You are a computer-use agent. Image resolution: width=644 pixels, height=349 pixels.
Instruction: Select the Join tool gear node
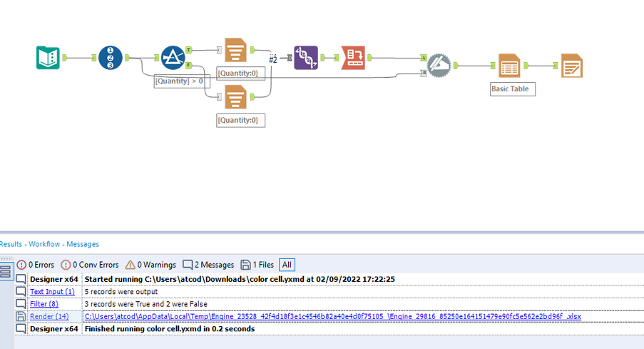pos(439,66)
